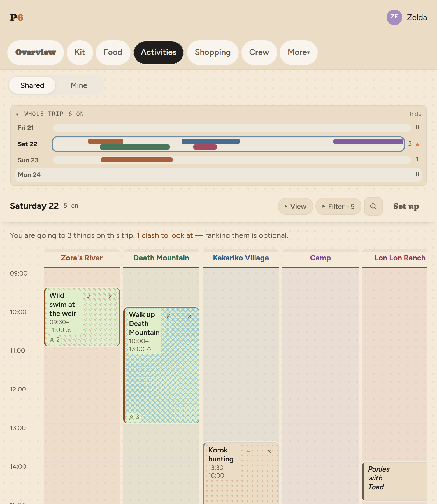Screen dimensions: 437x504
Task: Expand the View options
Action: point(296,206)
